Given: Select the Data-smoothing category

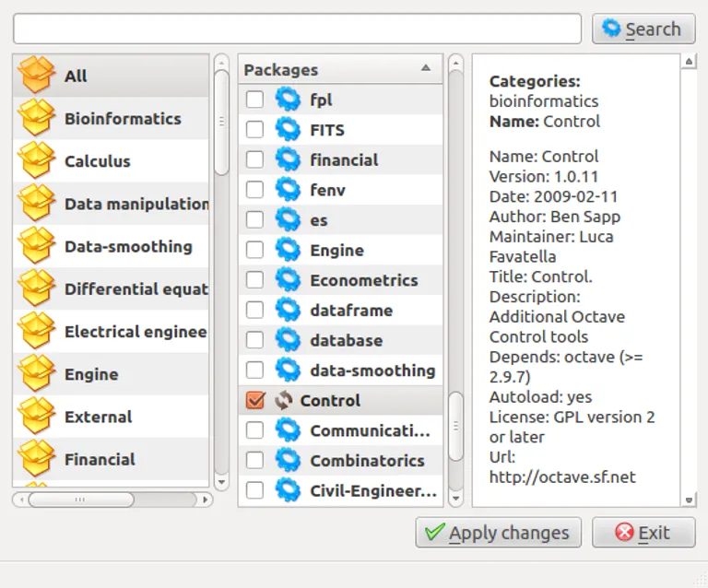Looking at the screenshot, I should point(128,247).
